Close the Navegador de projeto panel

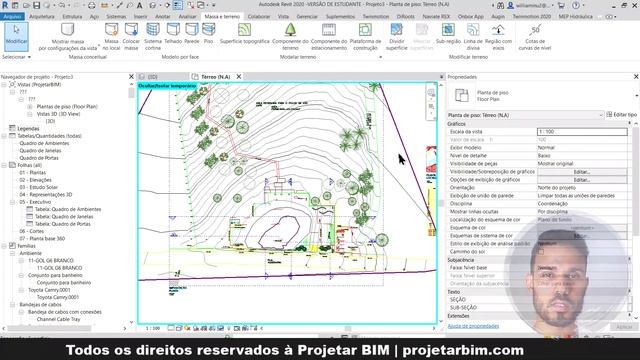(x=131, y=77)
